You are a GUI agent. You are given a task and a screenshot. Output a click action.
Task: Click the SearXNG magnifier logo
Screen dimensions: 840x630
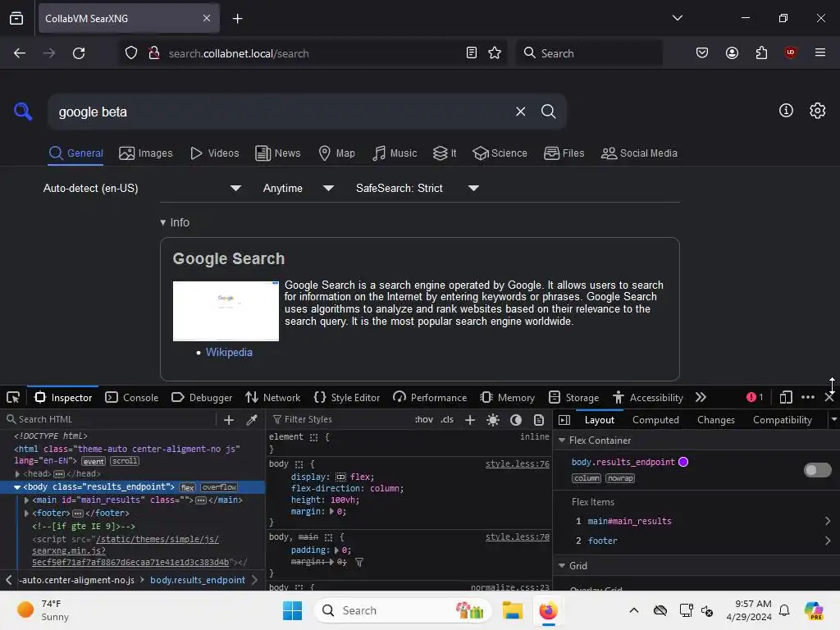pos(23,112)
